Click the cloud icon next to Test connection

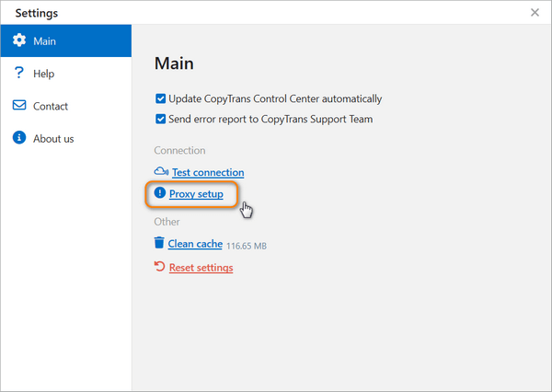[x=161, y=171]
